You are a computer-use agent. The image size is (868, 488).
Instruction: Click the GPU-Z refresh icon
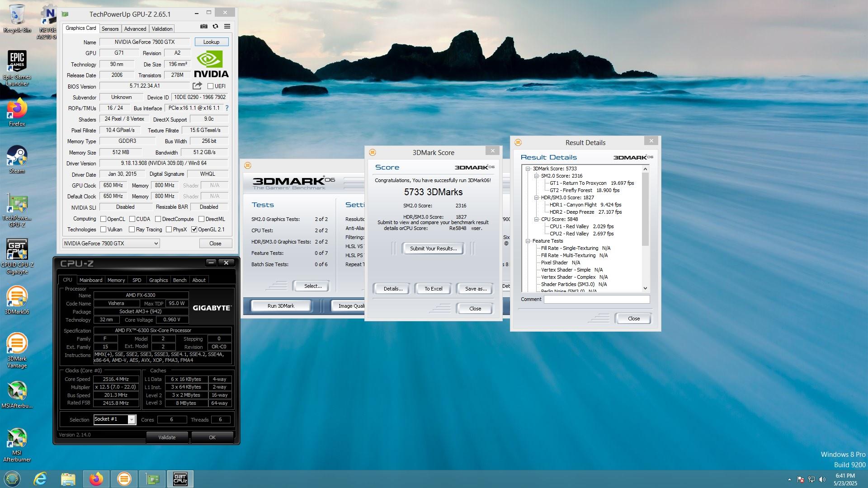(216, 27)
